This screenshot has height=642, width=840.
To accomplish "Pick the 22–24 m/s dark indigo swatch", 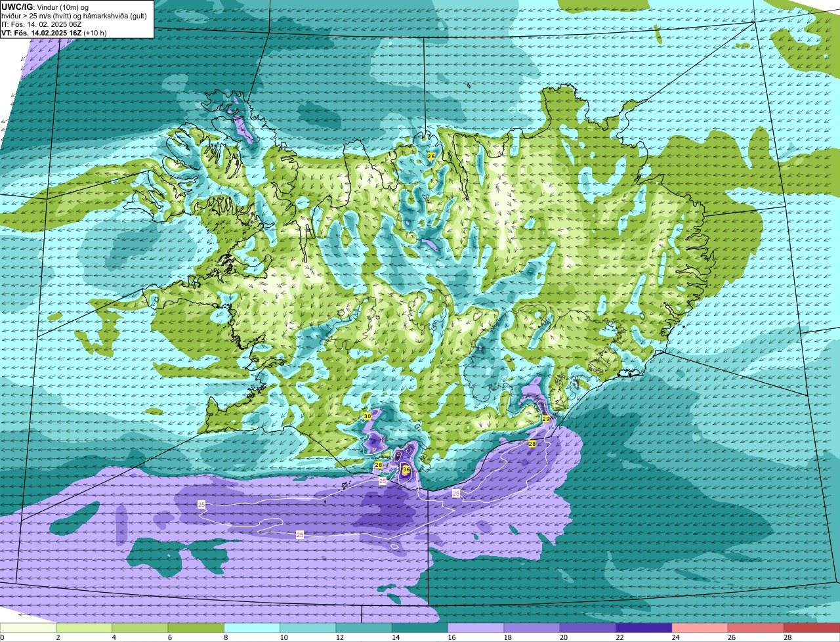I will 644,628.
